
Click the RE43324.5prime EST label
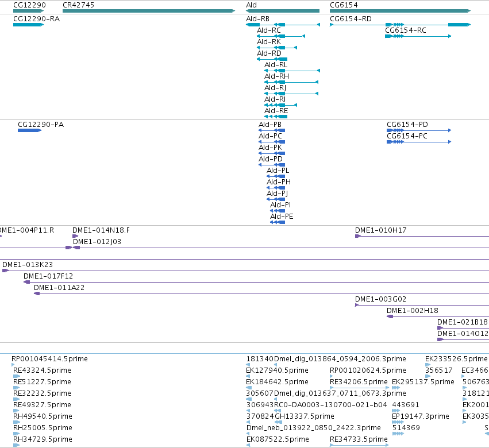tap(42, 370)
